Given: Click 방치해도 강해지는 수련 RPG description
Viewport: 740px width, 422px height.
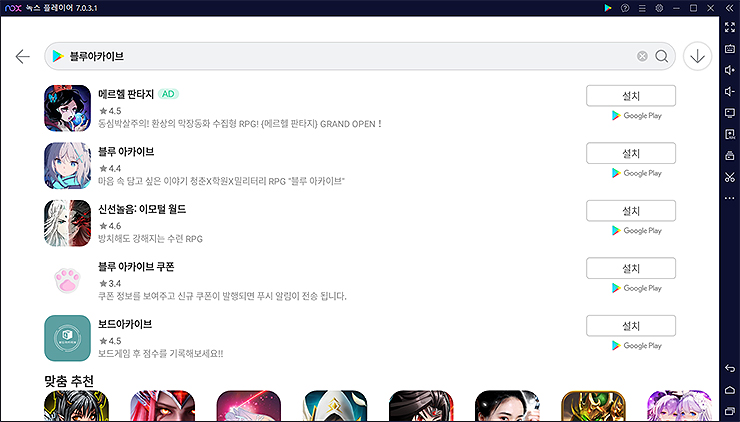Looking at the screenshot, I should click(x=151, y=239).
